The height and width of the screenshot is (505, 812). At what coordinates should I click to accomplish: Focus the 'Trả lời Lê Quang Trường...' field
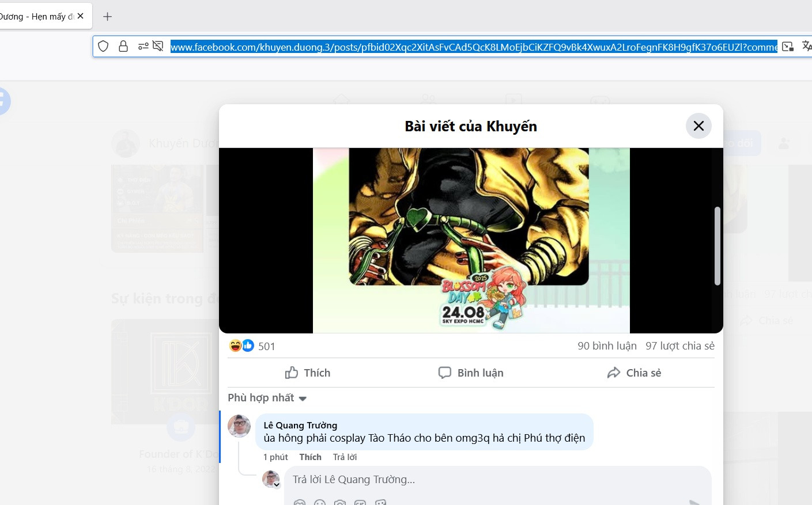(x=498, y=480)
